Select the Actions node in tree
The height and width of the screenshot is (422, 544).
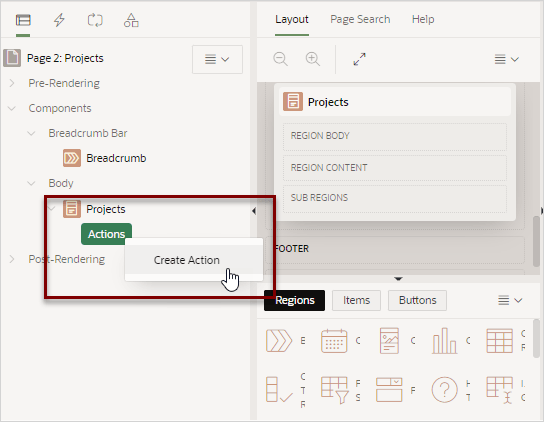pos(106,234)
